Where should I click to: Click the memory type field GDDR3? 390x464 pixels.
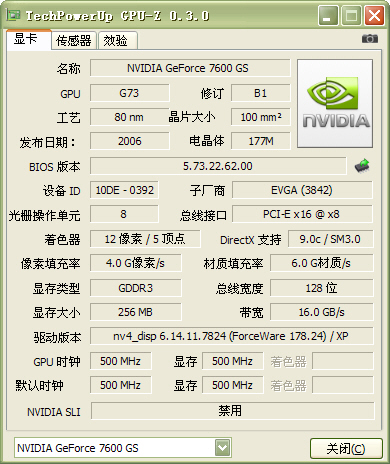(136, 288)
